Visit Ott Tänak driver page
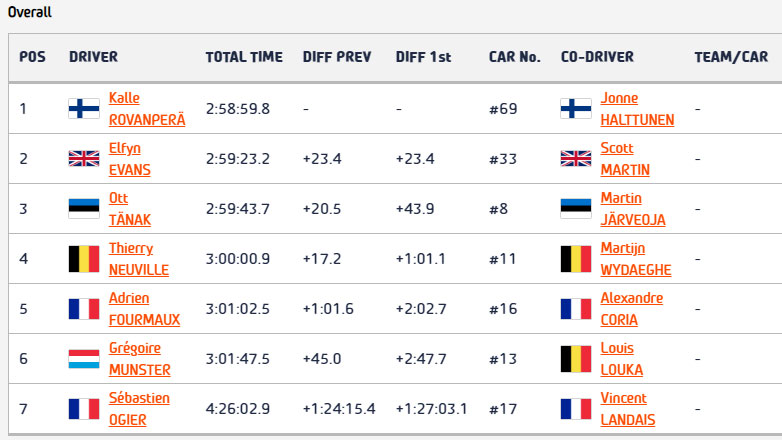Image resolution: width=782 pixels, height=440 pixels. point(129,209)
